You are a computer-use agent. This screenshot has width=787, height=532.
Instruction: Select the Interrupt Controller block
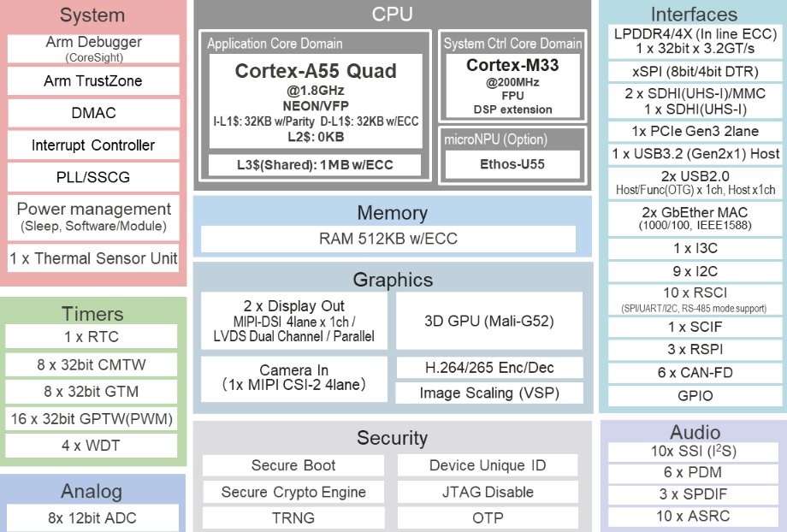point(93,145)
